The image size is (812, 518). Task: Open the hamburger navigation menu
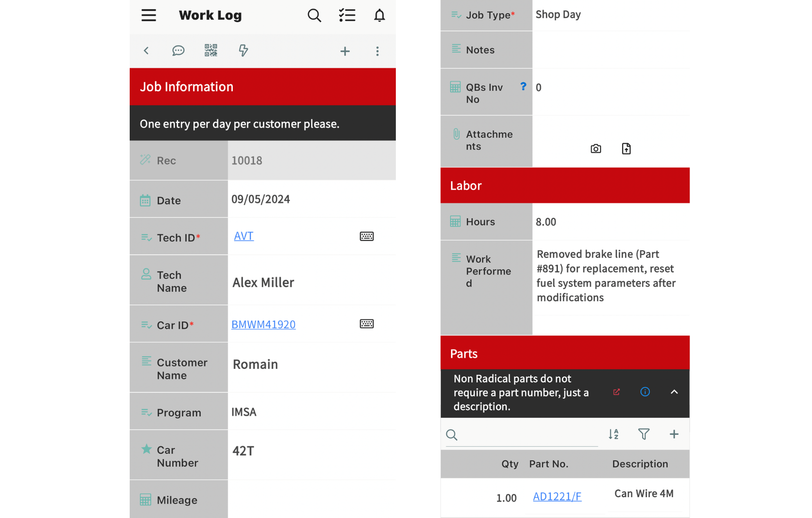[x=149, y=15]
